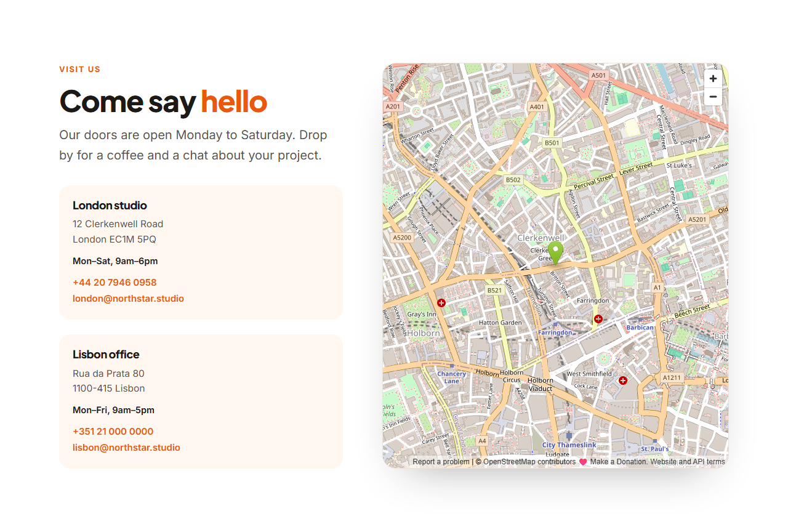Click the donation heart icon
The height and width of the screenshot is (532, 788).
pyautogui.click(x=583, y=462)
